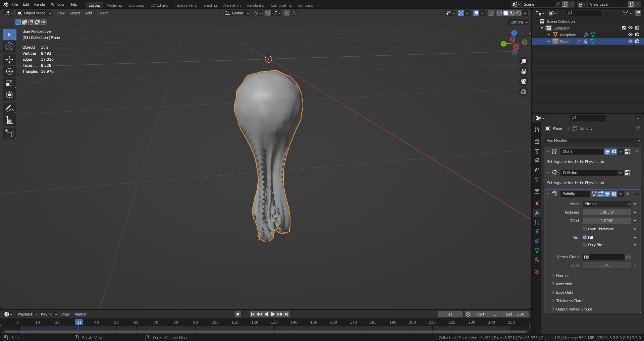
Task: Open the timeline Keying popover
Action: [49, 314]
